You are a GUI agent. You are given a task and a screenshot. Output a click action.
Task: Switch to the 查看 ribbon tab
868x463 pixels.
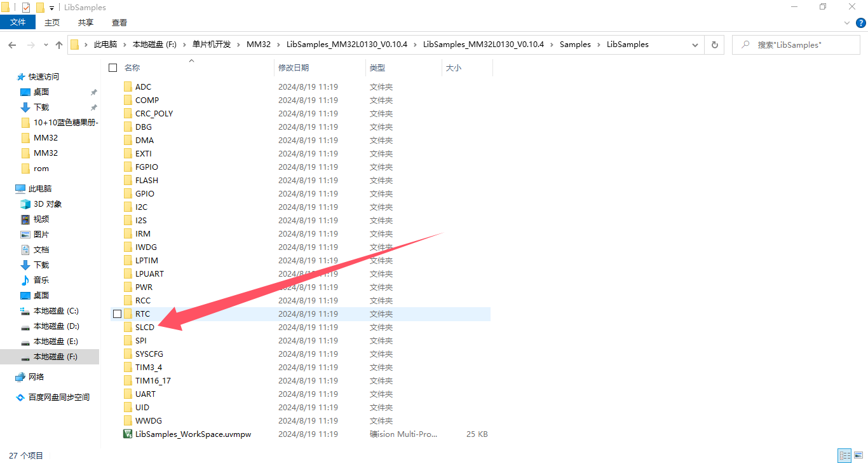click(119, 22)
